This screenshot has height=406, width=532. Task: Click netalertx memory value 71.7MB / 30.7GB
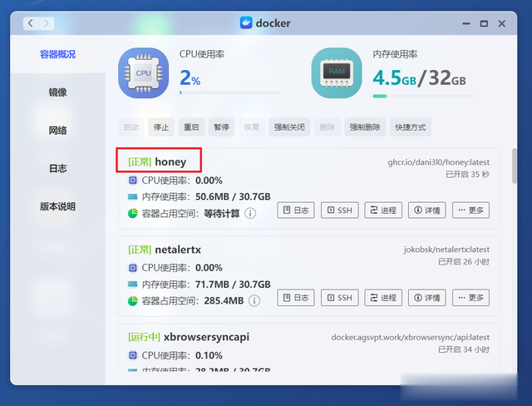(233, 285)
